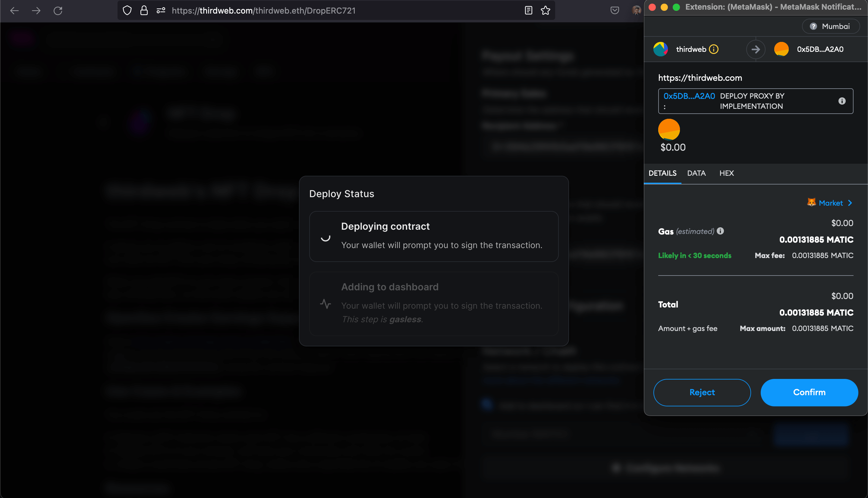The height and width of the screenshot is (498, 868).
Task: Select the transaction info disclosure icon
Action: coord(843,101)
